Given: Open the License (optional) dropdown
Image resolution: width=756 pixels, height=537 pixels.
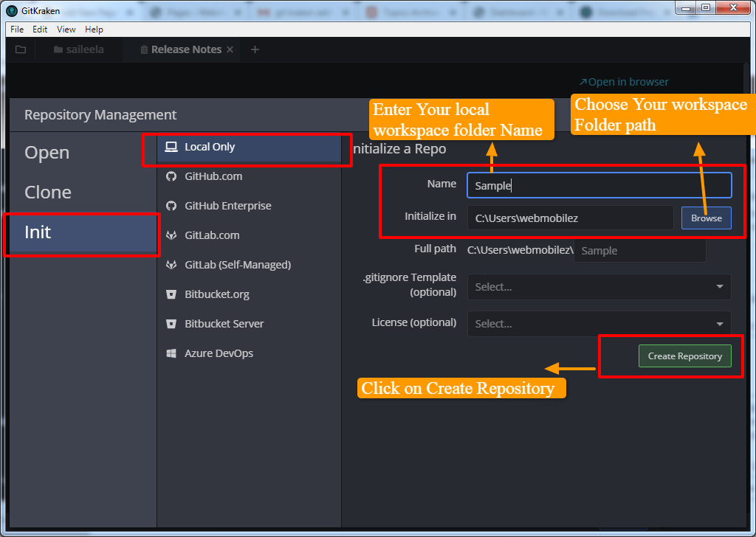Looking at the screenshot, I should pyautogui.click(x=599, y=324).
